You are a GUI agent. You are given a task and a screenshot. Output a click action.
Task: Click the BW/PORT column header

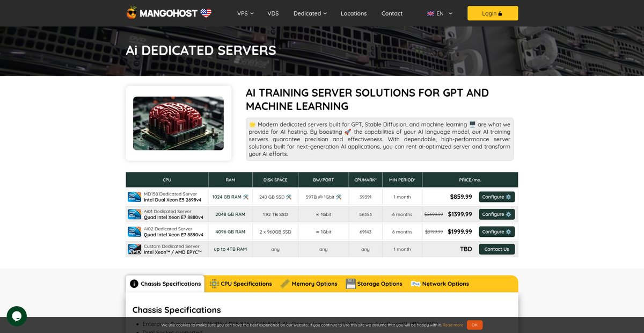click(x=324, y=180)
